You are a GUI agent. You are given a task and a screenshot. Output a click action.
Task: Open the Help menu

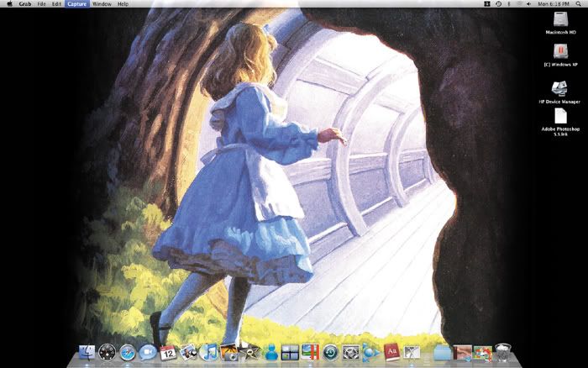(123, 3)
